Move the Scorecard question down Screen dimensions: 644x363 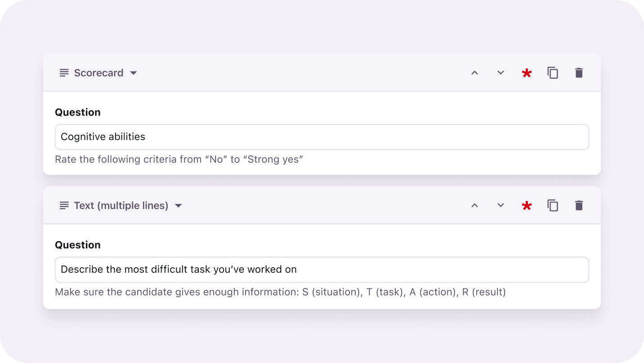(501, 73)
